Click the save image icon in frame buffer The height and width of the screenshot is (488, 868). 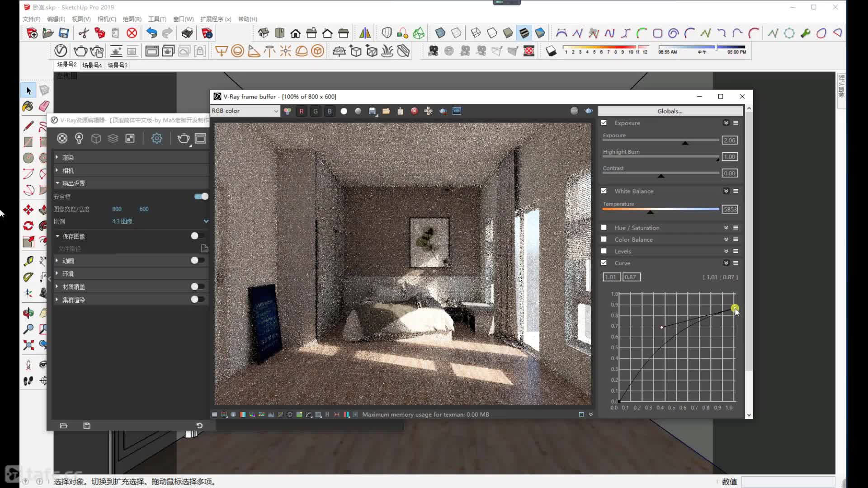tap(372, 111)
